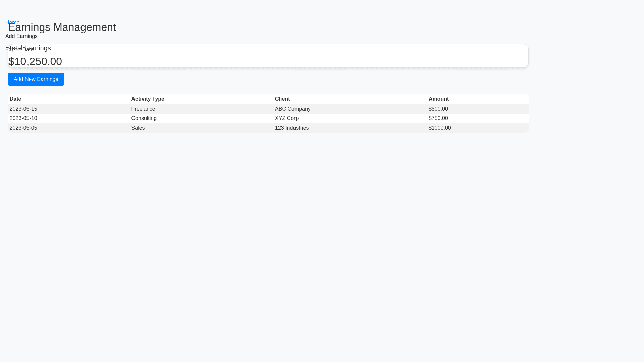Click the Consulting activity cell
This screenshot has width=644, height=362.
[x=144, y=118]
